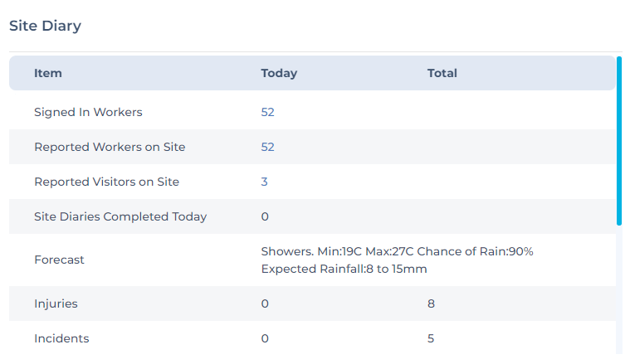Click the Reported Workers on Site label

110,147
